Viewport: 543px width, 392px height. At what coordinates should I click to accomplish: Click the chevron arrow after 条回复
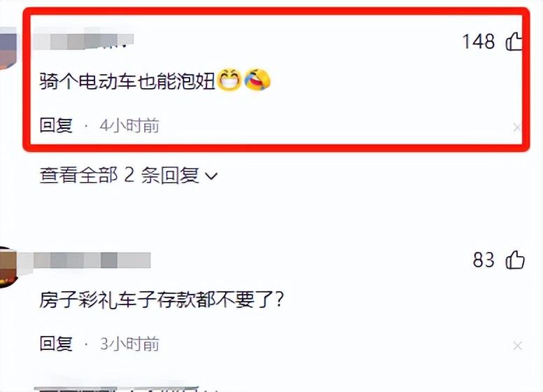tap(211, 176)
